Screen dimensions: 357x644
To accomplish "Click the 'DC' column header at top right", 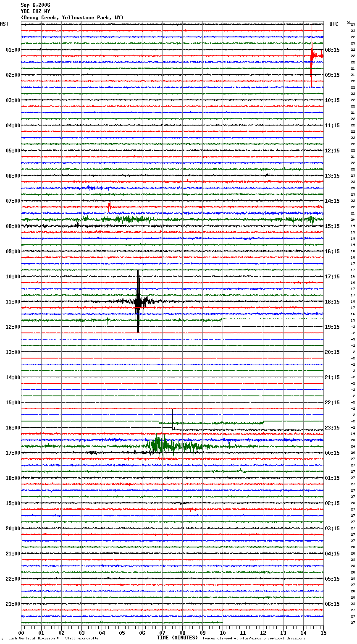I will [x=349, y=23].
